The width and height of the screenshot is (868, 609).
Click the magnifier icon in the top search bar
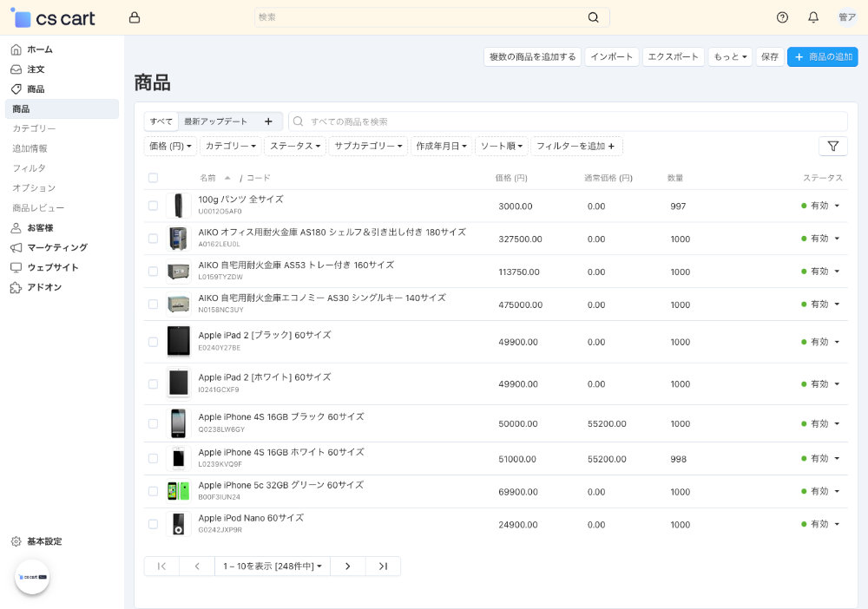point(594,16)
